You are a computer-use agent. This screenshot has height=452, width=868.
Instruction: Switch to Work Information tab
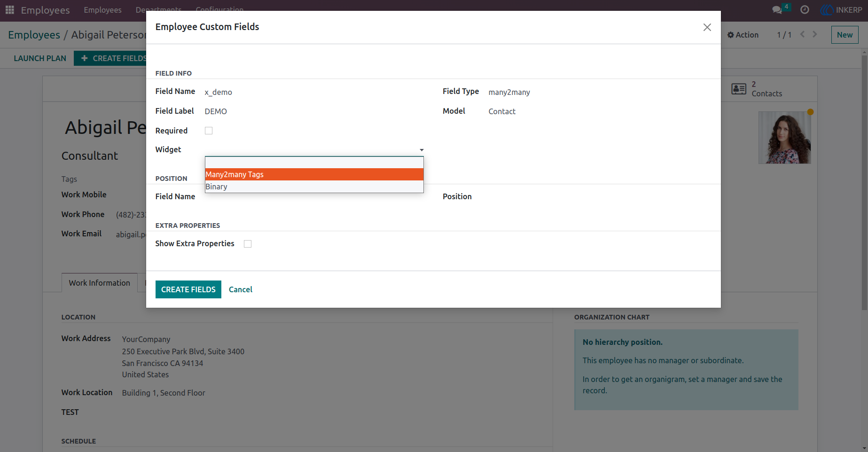tap(100, 283)
